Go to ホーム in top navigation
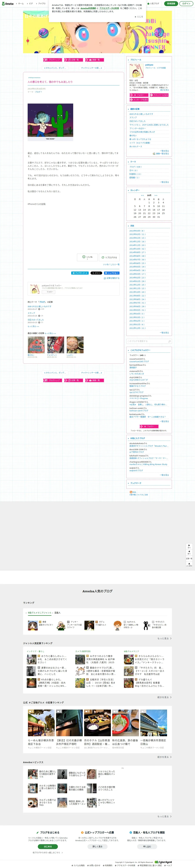This screenshot has width=195, height=868. point(20,3)
